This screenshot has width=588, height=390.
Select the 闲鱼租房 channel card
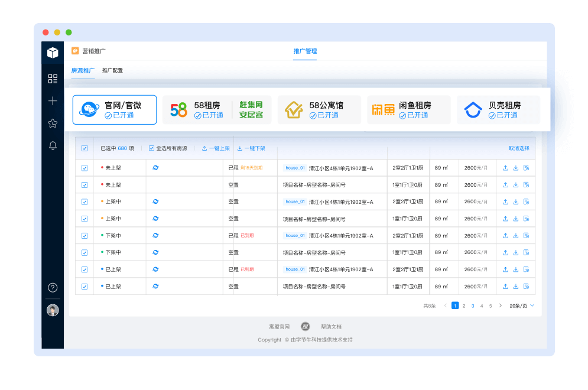click(409, 109)
